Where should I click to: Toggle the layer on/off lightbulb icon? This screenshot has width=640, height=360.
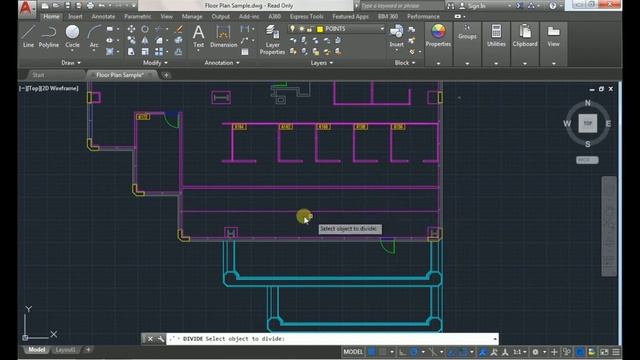[x=292, y=29]
